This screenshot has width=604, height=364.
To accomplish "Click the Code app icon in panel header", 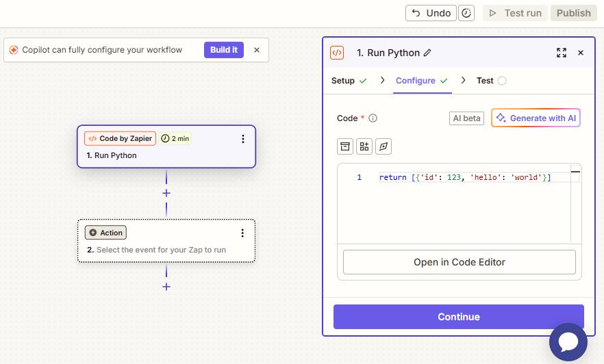I will (337, 53).
